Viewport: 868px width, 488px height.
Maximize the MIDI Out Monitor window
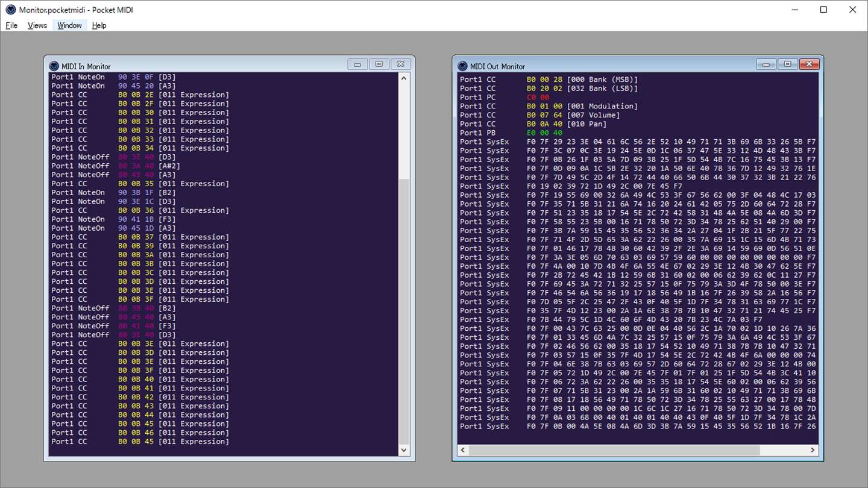[x=788, y=64]
